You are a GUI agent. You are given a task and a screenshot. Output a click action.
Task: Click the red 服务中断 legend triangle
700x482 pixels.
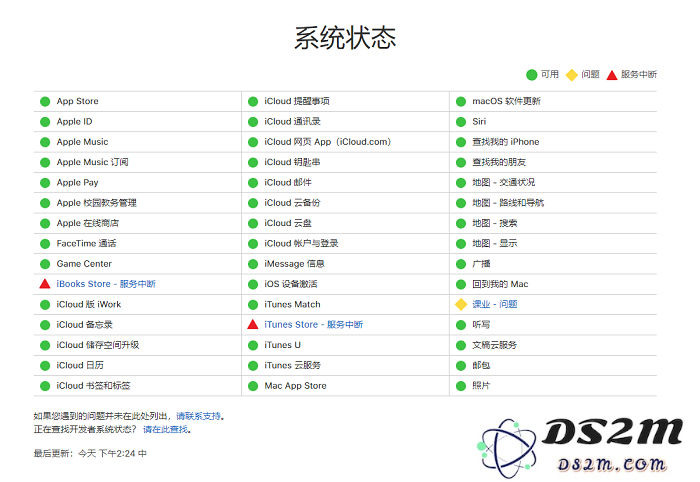(612, 75)
